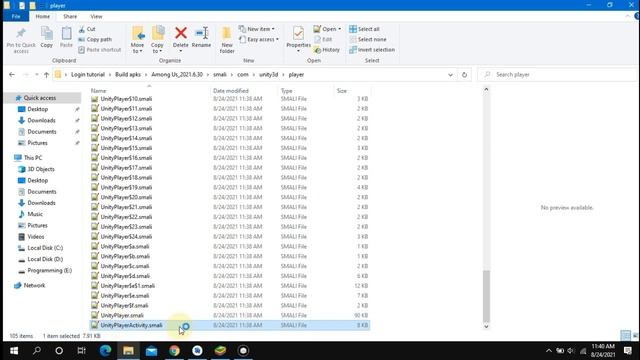Click the Search player field
The height and width of the screenshot is (360, 640).
pyautogui.click(x=557, y=75)
